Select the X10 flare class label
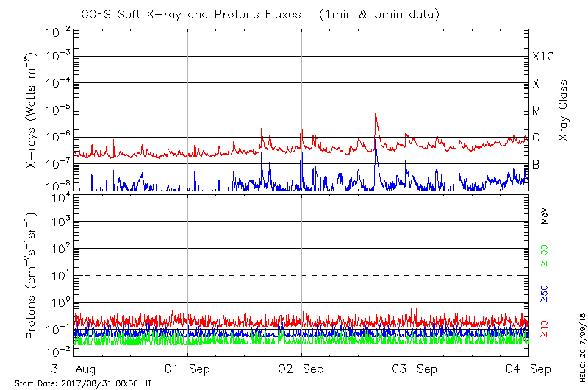 click(542, 57)
